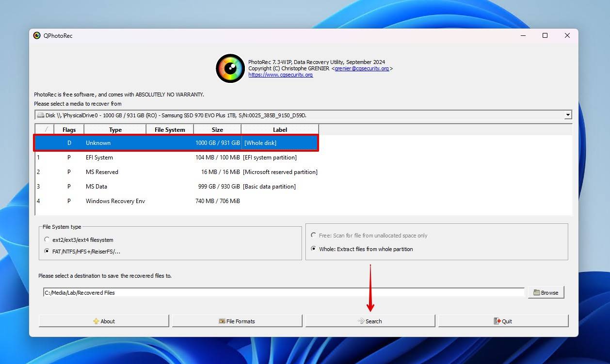This screenshot has height=364, width=610.
Task: Start recovery with the Search button
Action: click(x=370, y=321)
